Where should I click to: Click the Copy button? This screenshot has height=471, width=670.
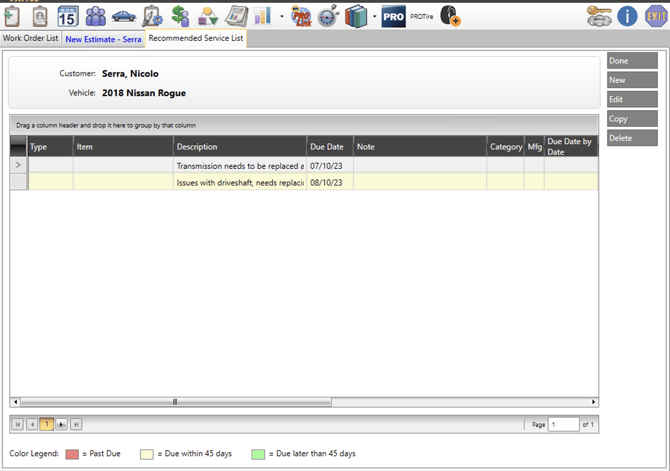pos(632,118)
